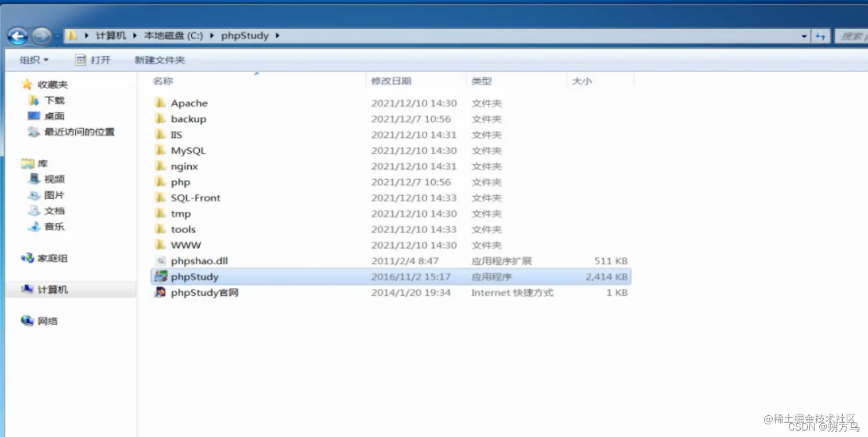
Task: Expand the arrow after phpStudy breadcrumb
Action: click(277, 36)
